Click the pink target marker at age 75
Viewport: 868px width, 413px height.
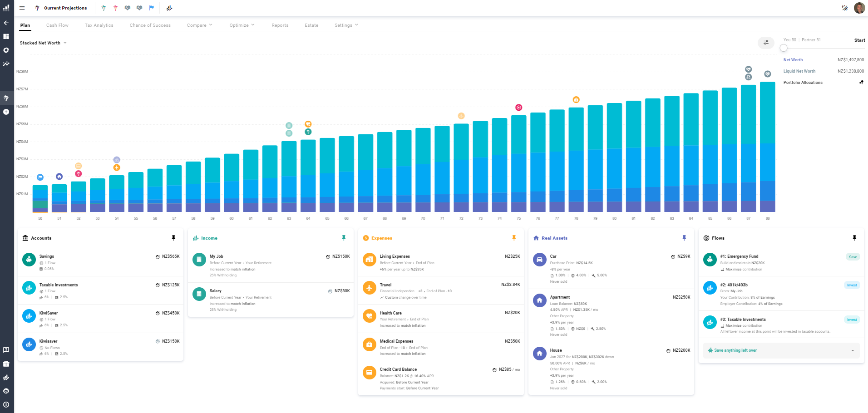click(x=518, y=108)
